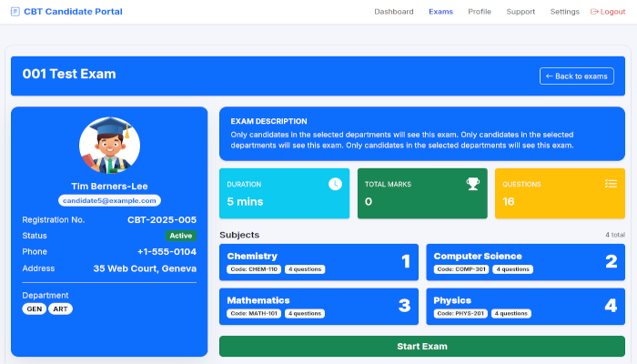
Task: Select the Computer Science subject card
Action: point(525,261)
